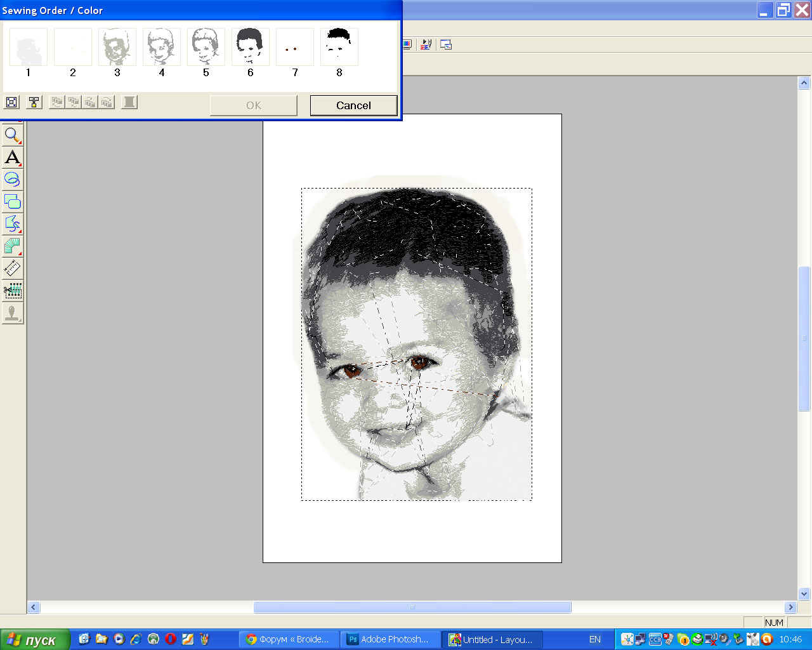Select the Measure ruler tool
The image size is (812, 650).
click(13, 269)
